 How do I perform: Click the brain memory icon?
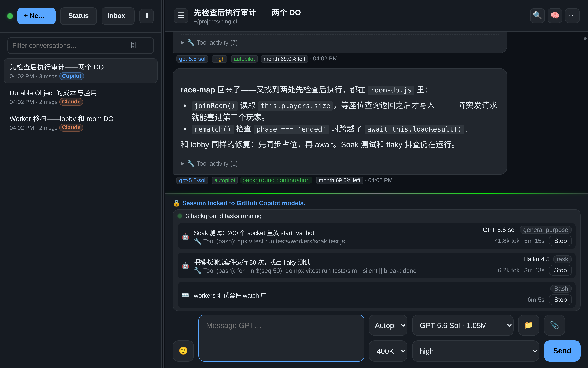tap(555, 16)
